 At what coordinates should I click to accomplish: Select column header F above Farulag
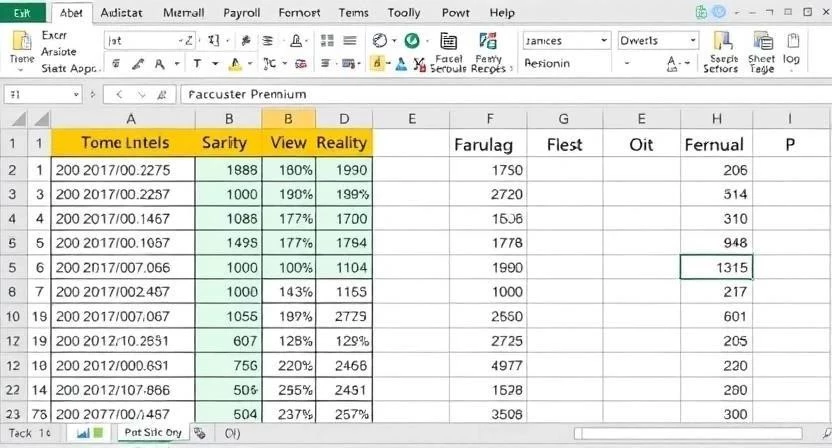(489, 118)
